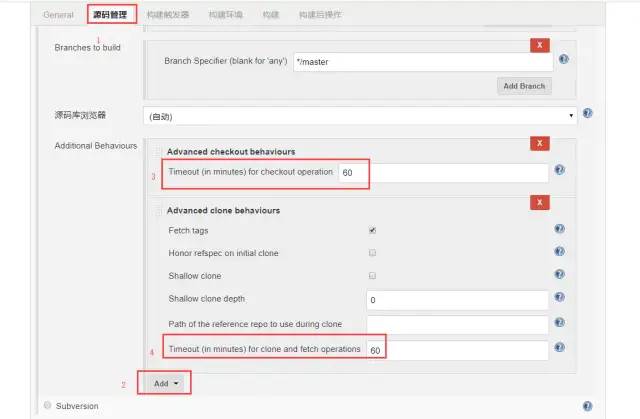Delete the Branch Specifier entry with X
The image size is (640, 419).
pos(540,45)
